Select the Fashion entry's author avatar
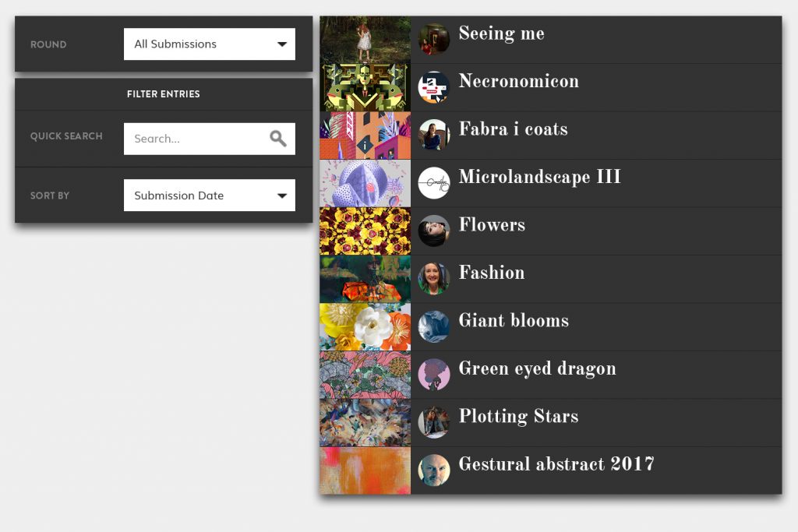Viewport: 798px width, 532px height. pyautogui.click(x=434, y=279)
